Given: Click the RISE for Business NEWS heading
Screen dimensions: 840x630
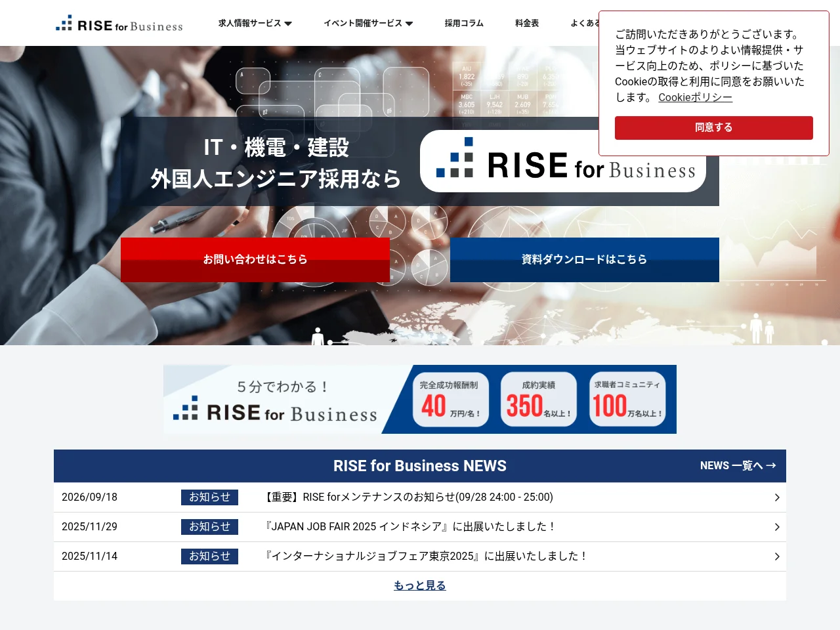Looking at the screenshot, I should 420,466.
